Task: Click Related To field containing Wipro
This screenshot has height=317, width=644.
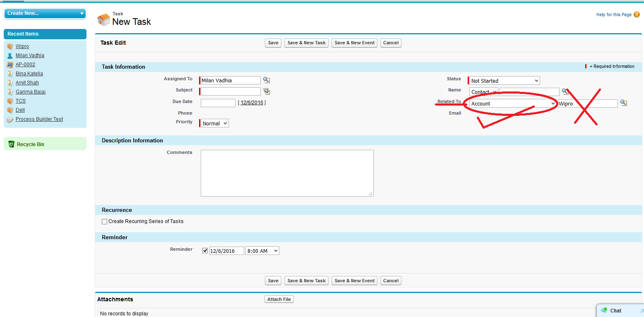Action: pyautogui.click(x=588, y=103)
